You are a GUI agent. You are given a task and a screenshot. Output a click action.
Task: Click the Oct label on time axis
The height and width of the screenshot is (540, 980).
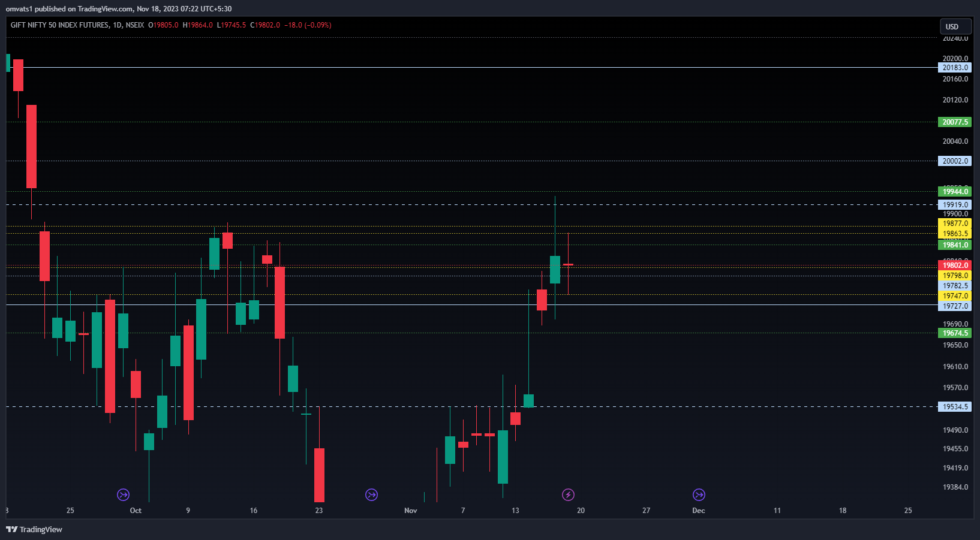click(136, 511)
